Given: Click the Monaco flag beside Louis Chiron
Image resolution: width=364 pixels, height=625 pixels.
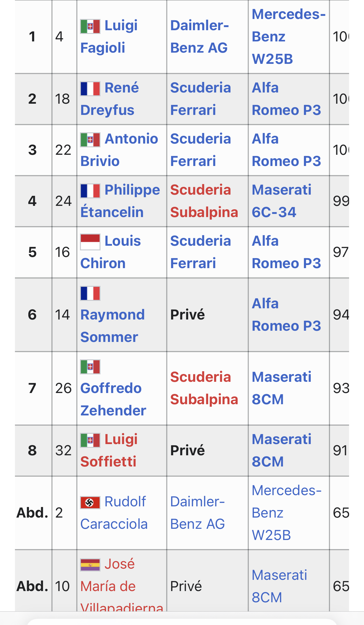Looking at the screenshot, I should point(90,242).
